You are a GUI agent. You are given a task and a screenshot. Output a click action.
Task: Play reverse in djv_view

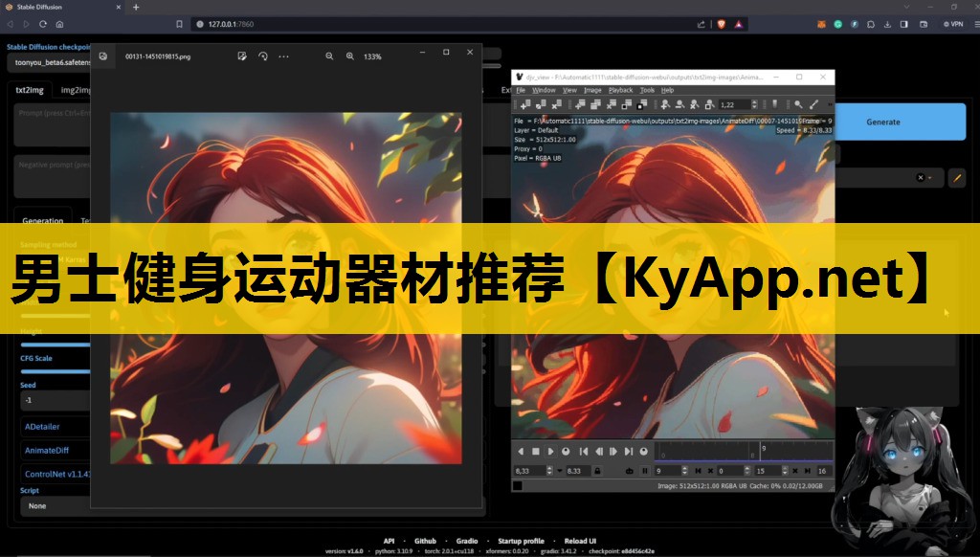[521, 452]
